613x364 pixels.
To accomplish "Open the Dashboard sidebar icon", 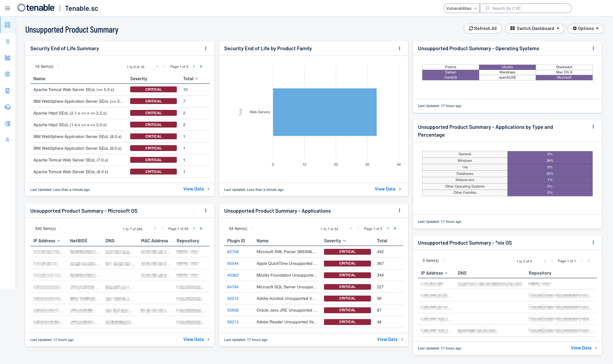I will pos(8,25).
